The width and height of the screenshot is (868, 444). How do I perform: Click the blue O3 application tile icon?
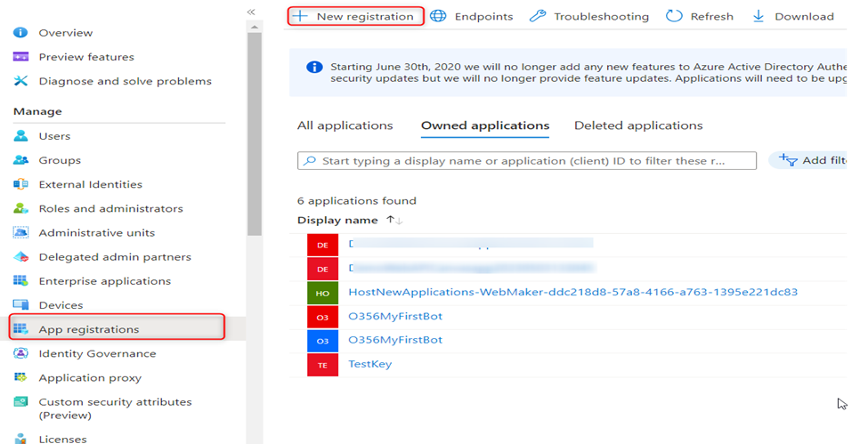(x=323, y=341)
